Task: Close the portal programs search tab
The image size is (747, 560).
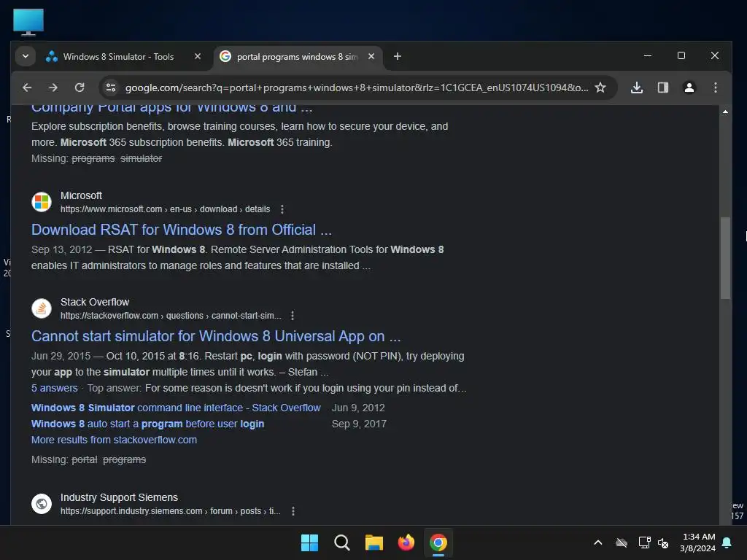Action: [x=371, y=56]
